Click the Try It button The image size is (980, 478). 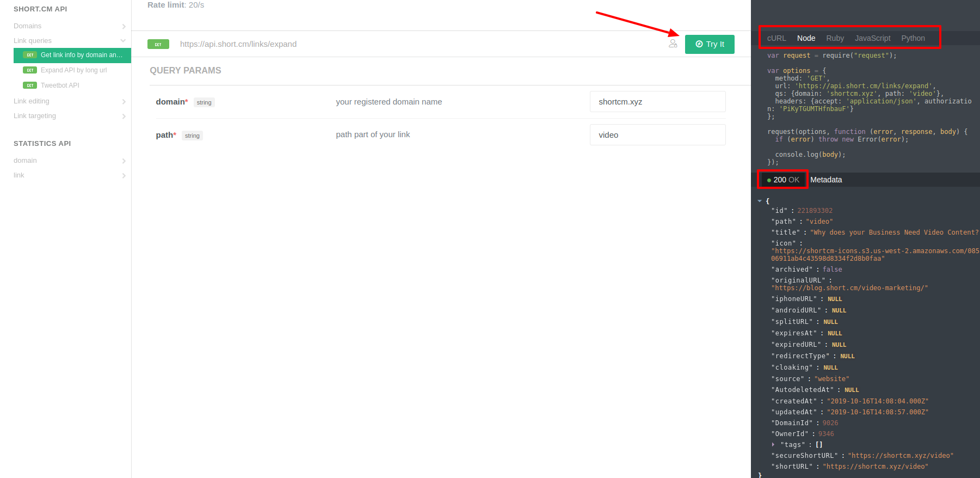(x=710, y=44)
